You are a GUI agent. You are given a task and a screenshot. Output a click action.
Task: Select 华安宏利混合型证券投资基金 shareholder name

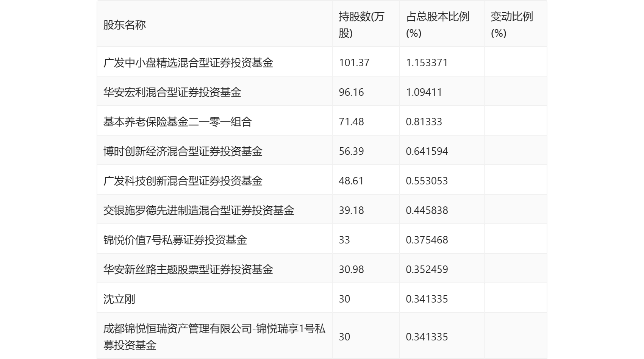tap(172, 92)
